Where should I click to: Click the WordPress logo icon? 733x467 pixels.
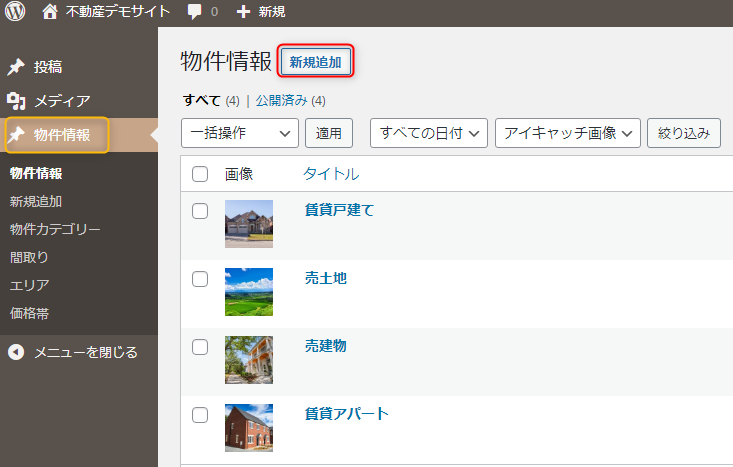15,12
